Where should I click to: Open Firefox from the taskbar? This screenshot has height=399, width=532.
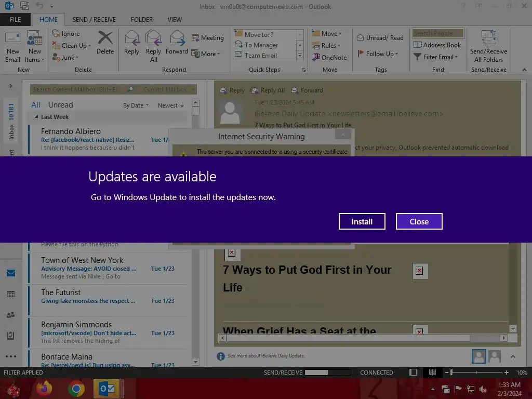tap(45, 389)
